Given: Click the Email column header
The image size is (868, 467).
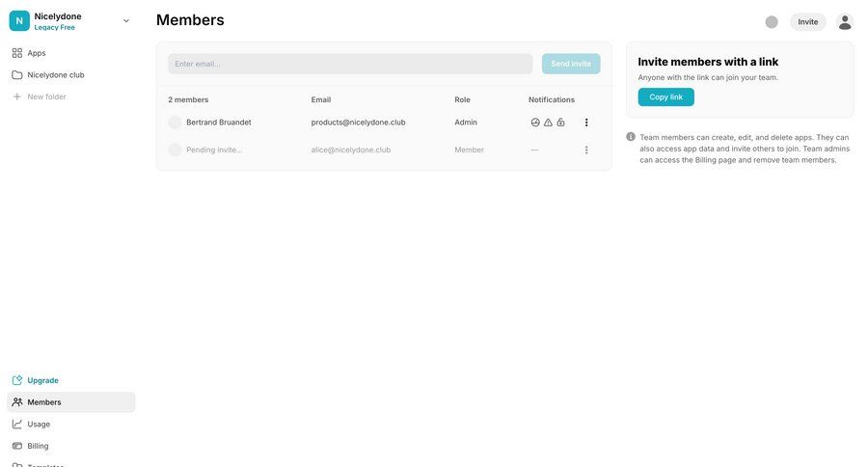Looking at the screenshot, I should click(x=321, y=99).
